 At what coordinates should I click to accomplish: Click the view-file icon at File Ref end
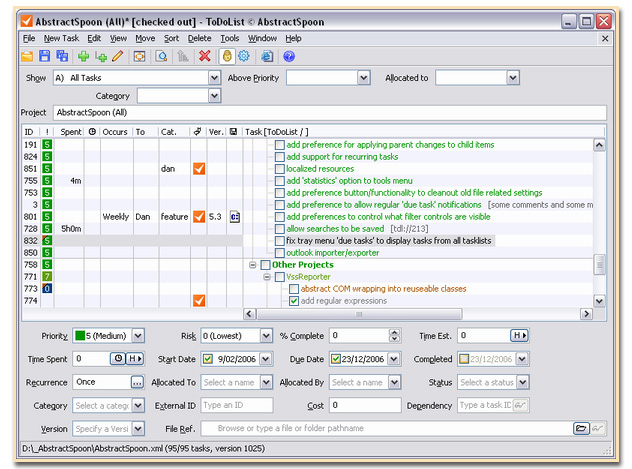coord(598,428)
